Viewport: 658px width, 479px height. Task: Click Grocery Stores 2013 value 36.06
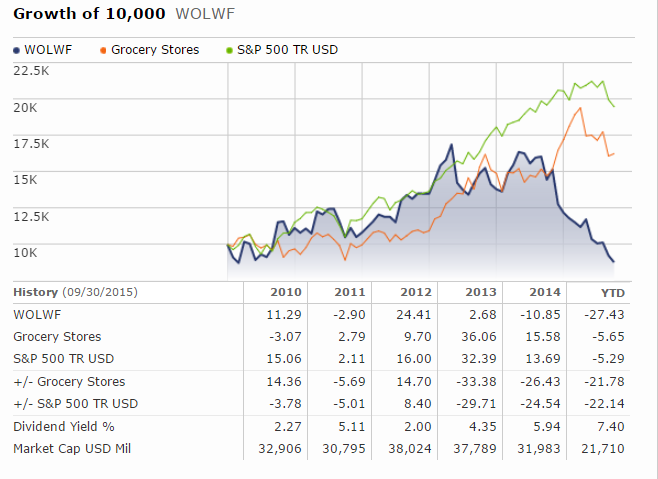[479, 337]
